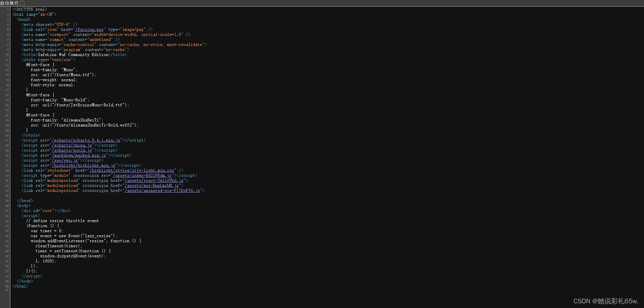
Task: Click the window.dispatchEvent(event) line
Action: pyautogui.click(x=73, y=256)
